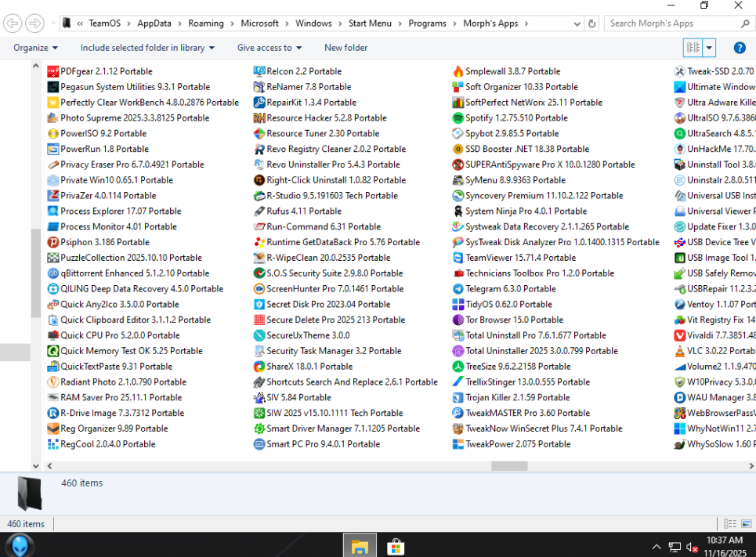Navigate to Programs in the address breadcrumb
756x557 pixels.
(x=427, y=24)
